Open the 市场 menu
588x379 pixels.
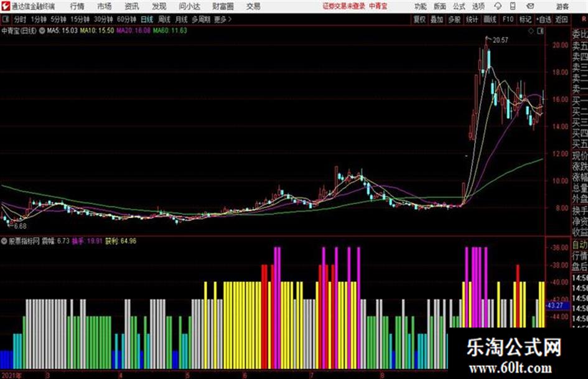point(105,6)
